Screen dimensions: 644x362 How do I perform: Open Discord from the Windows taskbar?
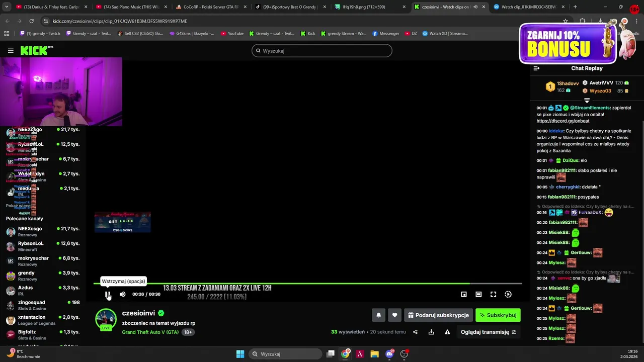(389, 354)
